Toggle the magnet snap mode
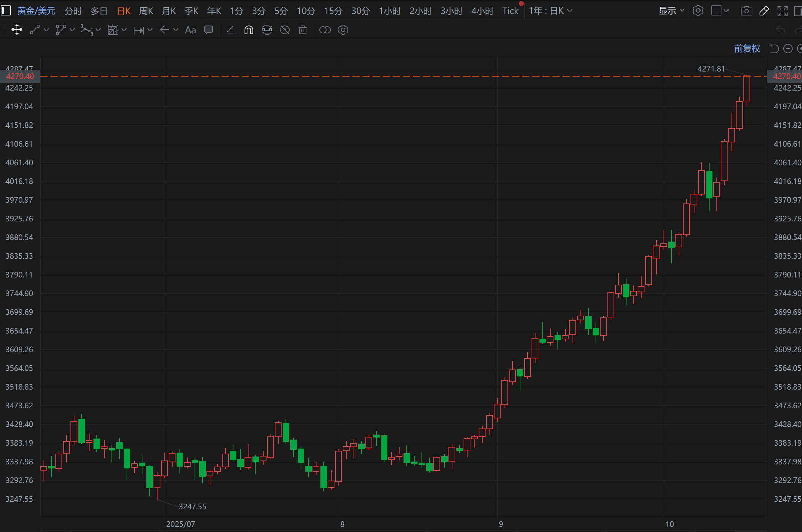 coord(249,30)
